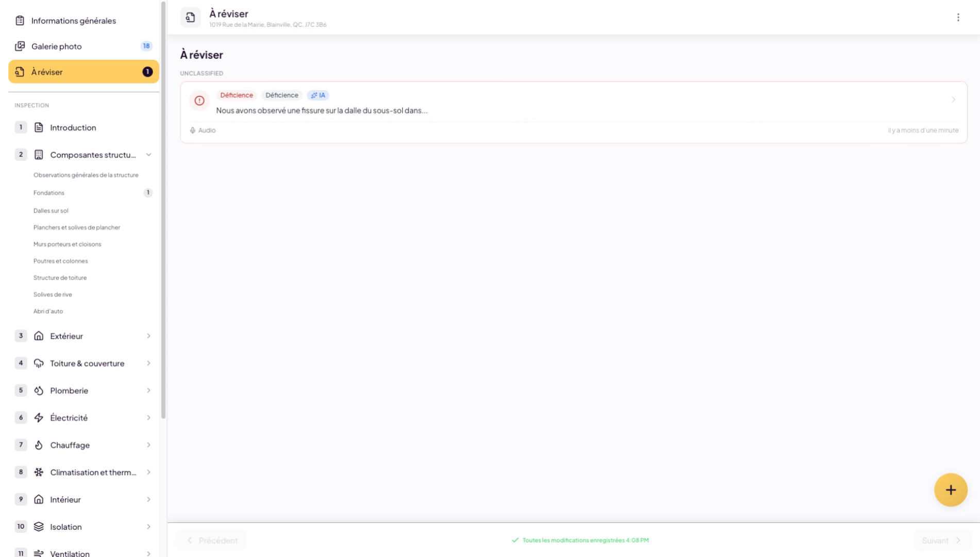Viewport: 980px width, 557px height.
Task: Collapse the Composantes structurales section
Action: [148, 155]
